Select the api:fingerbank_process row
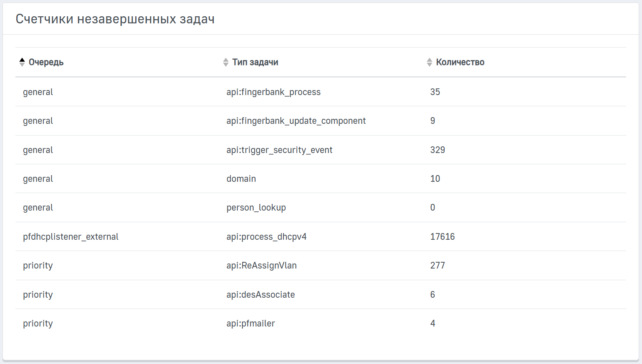This screenshot has height=364, width=642. pyautogui.click(x=273, y=92)
